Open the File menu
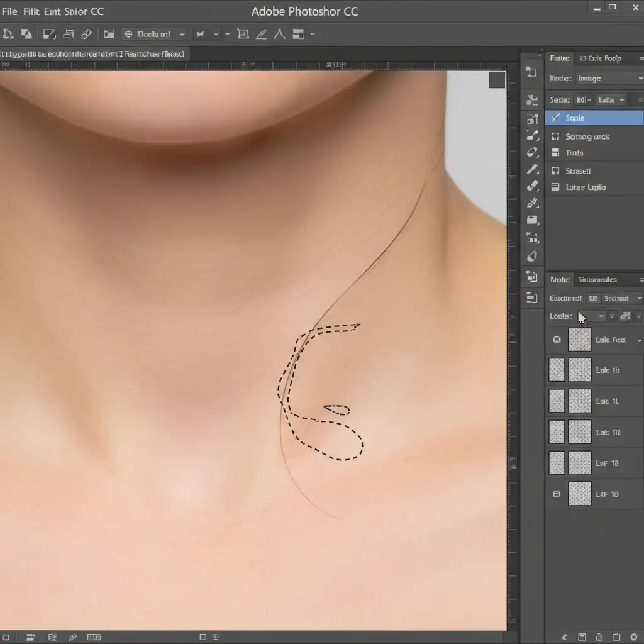The height and width of the screenshot is (644, 644). [9, 11]
